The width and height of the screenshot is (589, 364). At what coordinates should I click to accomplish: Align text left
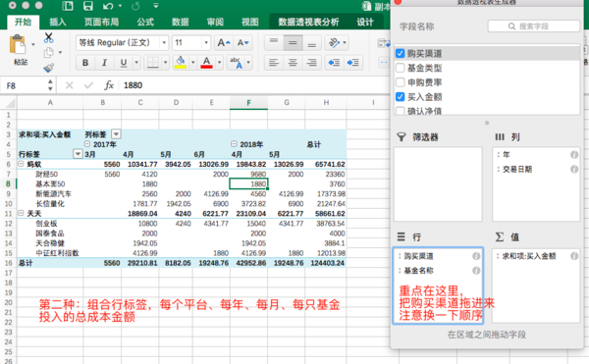274,63
